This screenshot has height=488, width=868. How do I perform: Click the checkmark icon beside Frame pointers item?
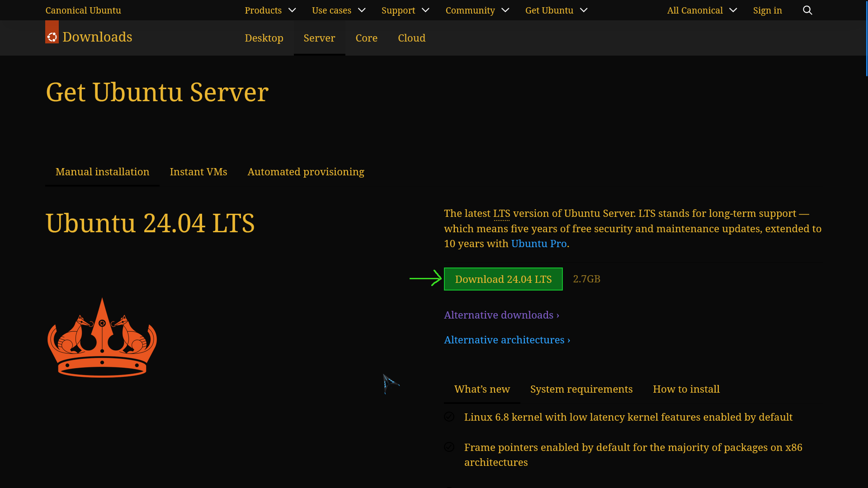click(x=449, y=447)
